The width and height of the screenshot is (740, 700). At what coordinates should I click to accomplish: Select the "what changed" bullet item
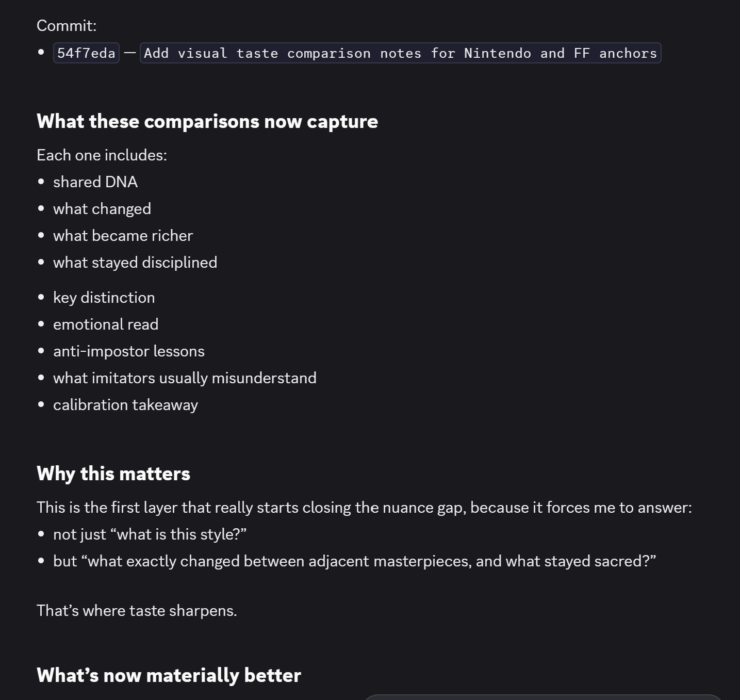[x=102, y=209]
